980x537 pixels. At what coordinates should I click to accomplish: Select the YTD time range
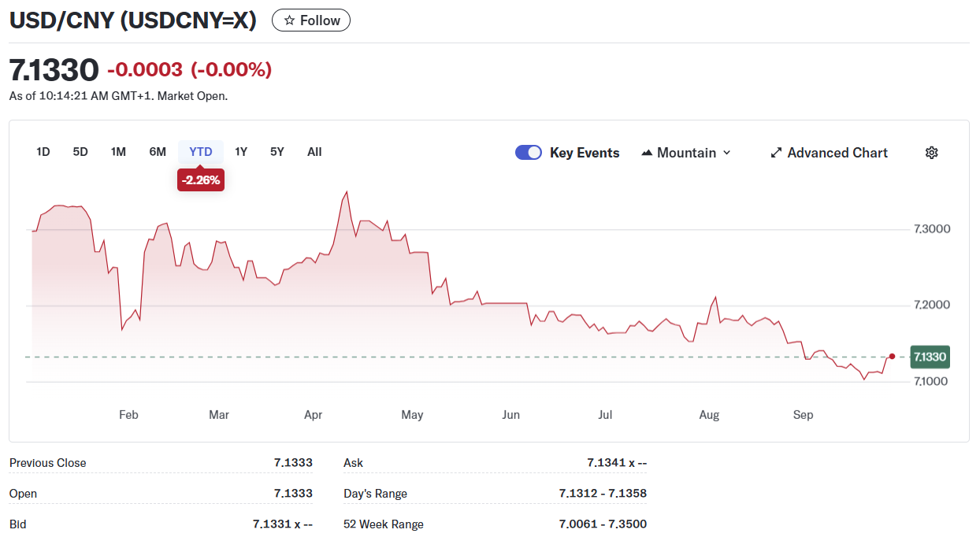click(x=201, y=152)
